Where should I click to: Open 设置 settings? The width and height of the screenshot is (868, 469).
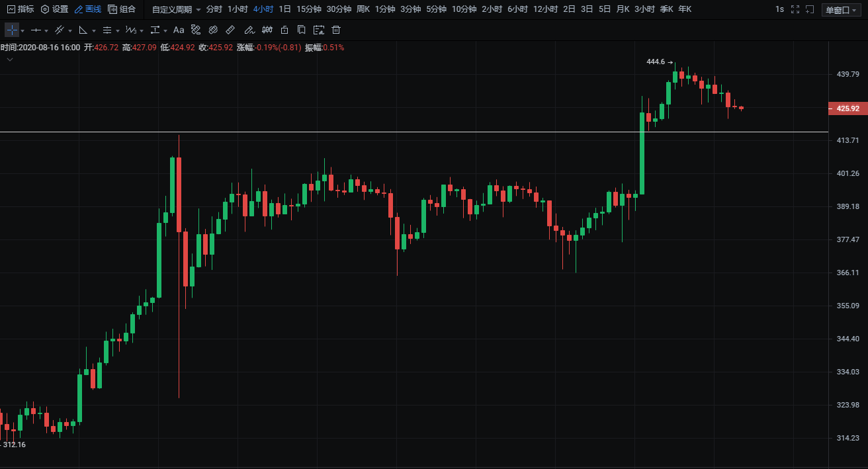tap(54, 9)
